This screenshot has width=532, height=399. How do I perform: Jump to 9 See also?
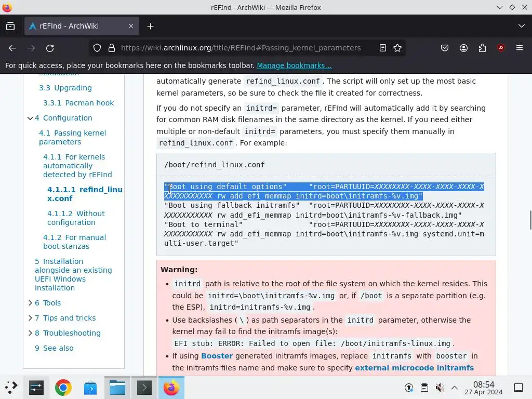(54, 348)
